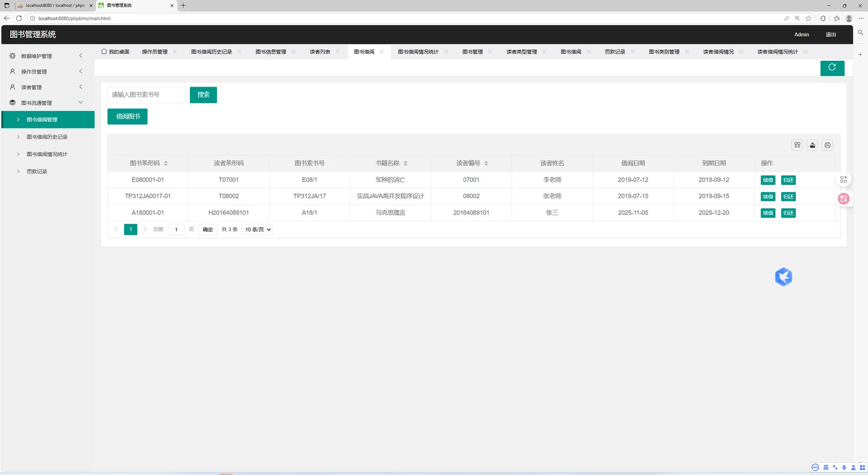Open the 10 条/页 page size dropdown
Screen dimensions: 868x475
pyautogui.click(x=257, y=229)
